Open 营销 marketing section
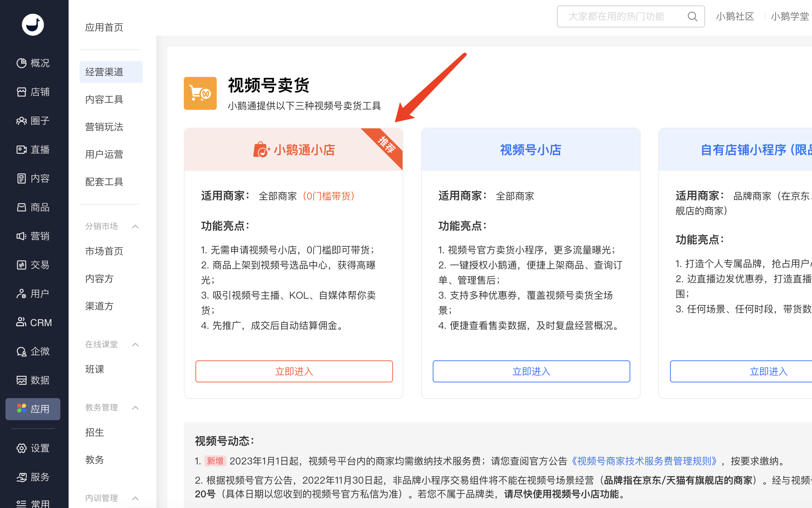The width and height of the screenshot is (812, 508). click(x=33, y=236)
